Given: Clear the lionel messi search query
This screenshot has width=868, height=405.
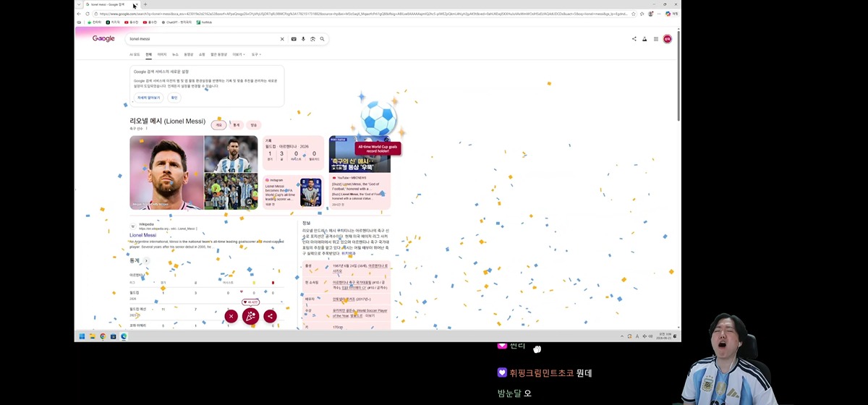Looking at the screenshot, I should [282, 39].
